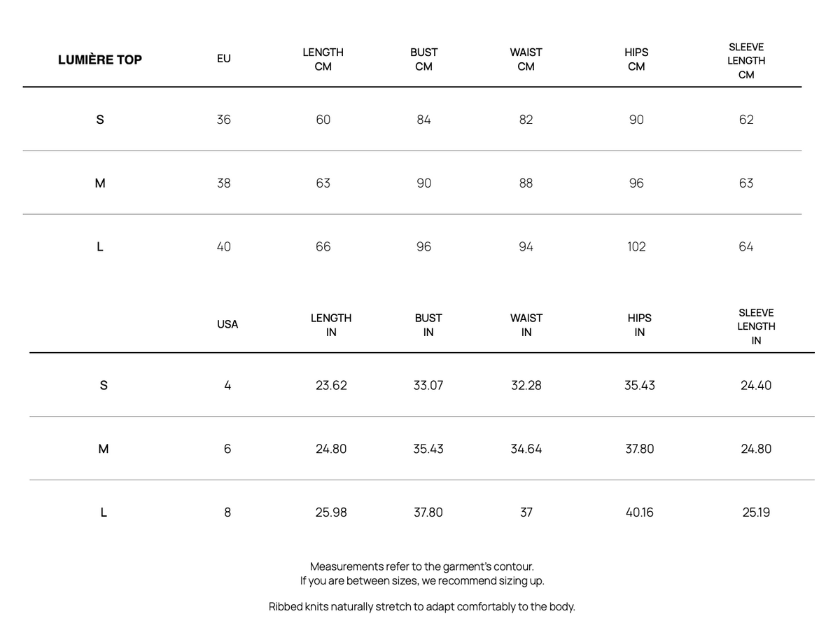840x635 pixels.
Task: Click the sizing up recommendation text
Action: (422, 581)
